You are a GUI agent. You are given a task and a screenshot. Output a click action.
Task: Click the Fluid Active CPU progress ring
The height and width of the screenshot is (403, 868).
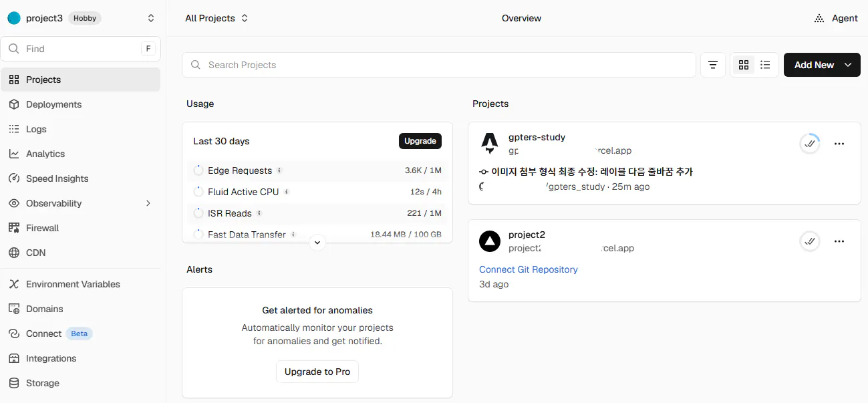[x=198, y=192]
